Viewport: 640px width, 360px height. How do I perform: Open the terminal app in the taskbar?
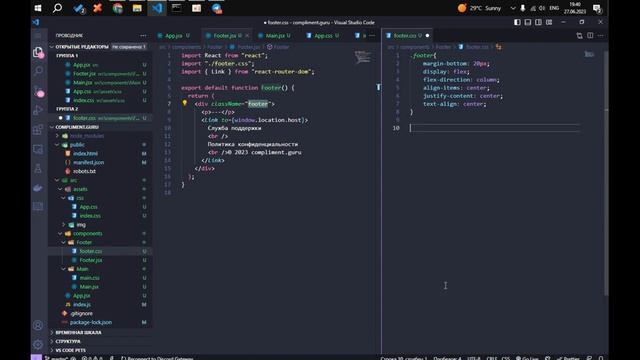point(177,8)
